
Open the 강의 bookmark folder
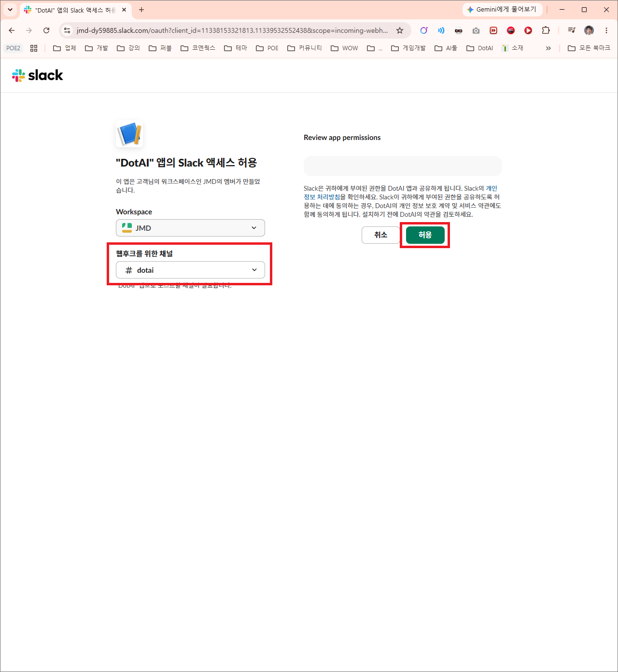128,48
